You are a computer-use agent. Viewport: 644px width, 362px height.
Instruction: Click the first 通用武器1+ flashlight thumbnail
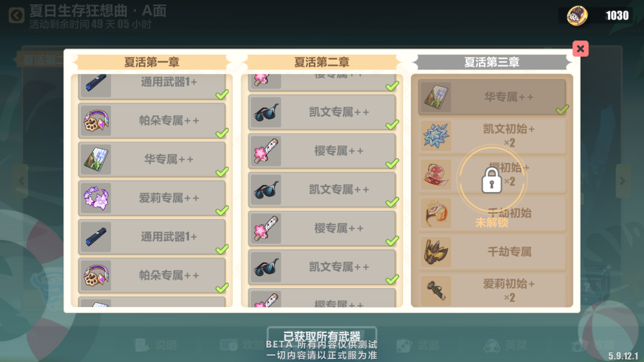tap(96, 85)
